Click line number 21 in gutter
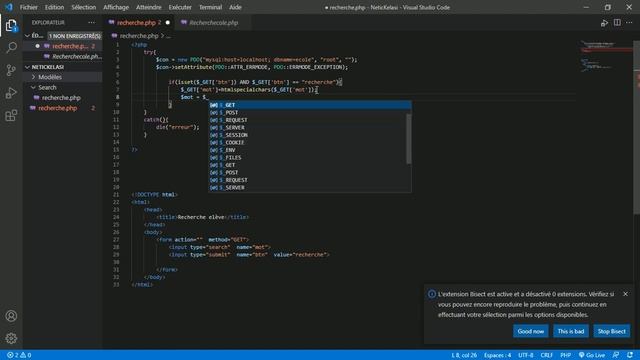The width and height of the screenshot is (640, 360). point(116,195)
